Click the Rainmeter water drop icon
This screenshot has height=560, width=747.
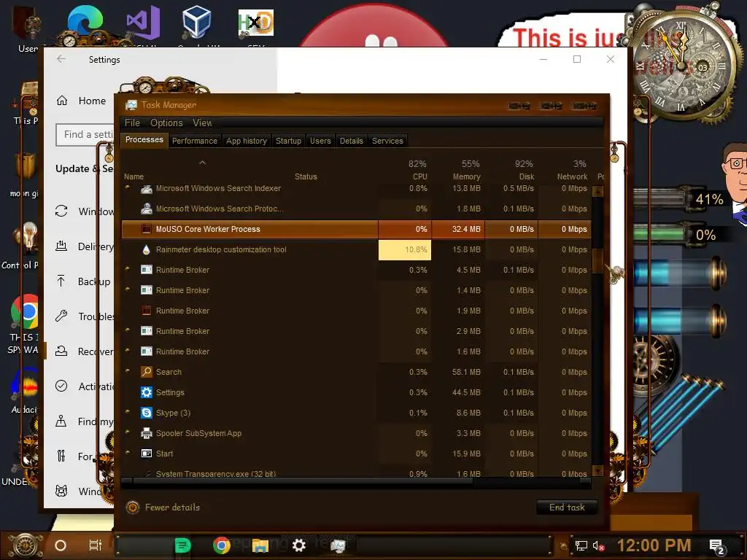146,249
